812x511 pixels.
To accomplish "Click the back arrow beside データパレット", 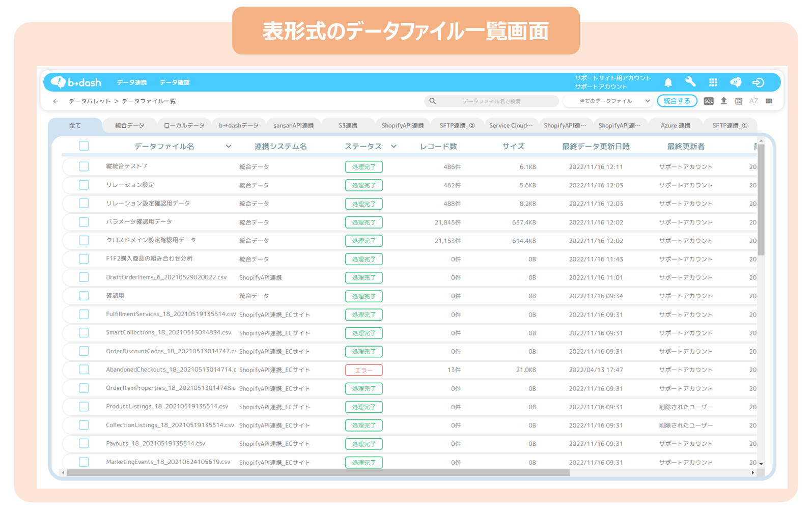I will coord(55,101).
